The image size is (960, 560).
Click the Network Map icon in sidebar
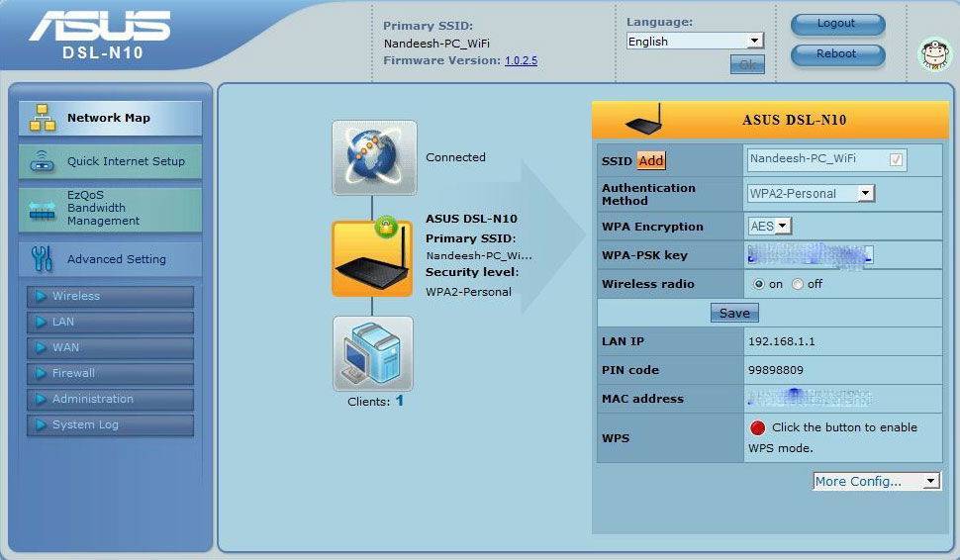(43, 118)
